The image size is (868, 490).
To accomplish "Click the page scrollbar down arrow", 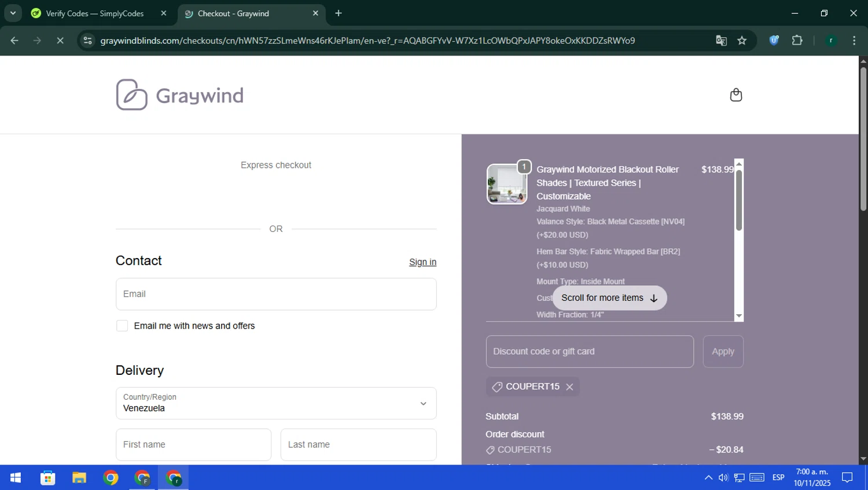I will coord(863,459).
